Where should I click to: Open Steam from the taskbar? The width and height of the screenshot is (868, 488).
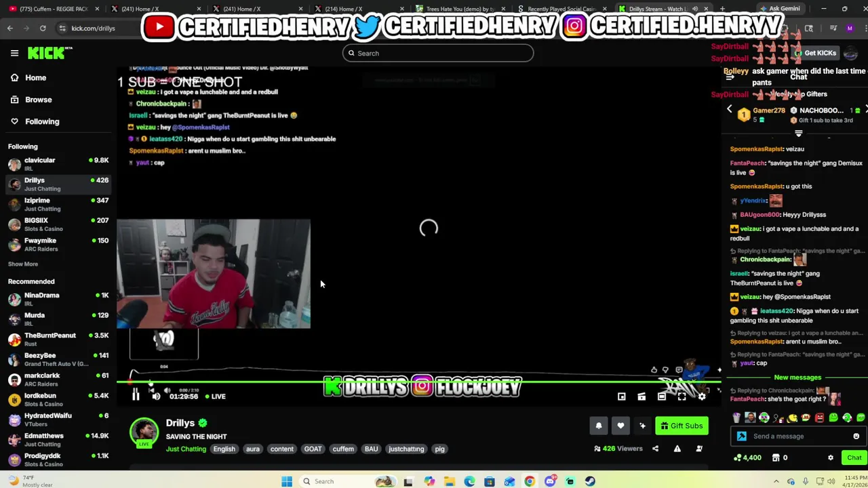click(x=590, y=481)
